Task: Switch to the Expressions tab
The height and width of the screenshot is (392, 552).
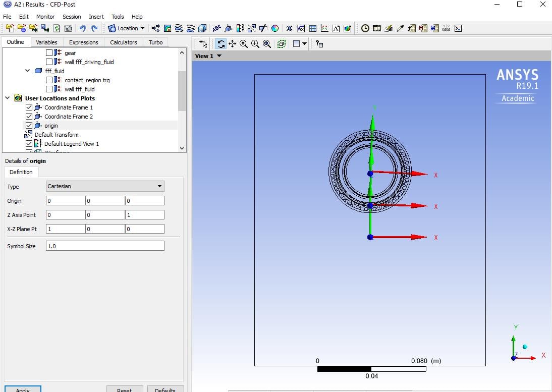Action: pos(83,42)
